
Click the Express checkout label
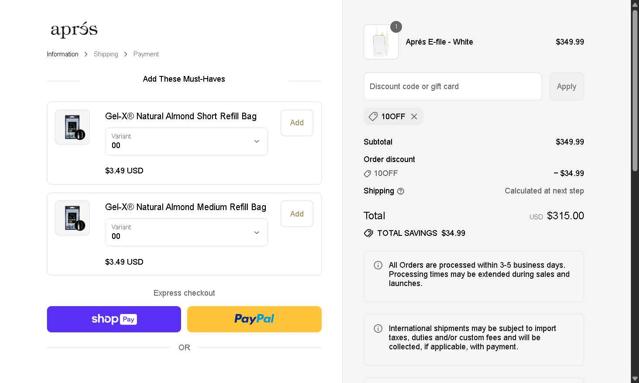[x=184, y=293]
